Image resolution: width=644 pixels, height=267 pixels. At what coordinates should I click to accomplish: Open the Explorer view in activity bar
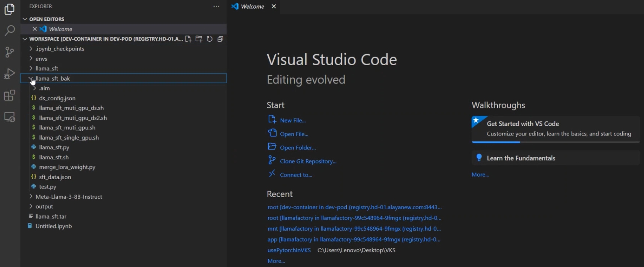(9, 9)
